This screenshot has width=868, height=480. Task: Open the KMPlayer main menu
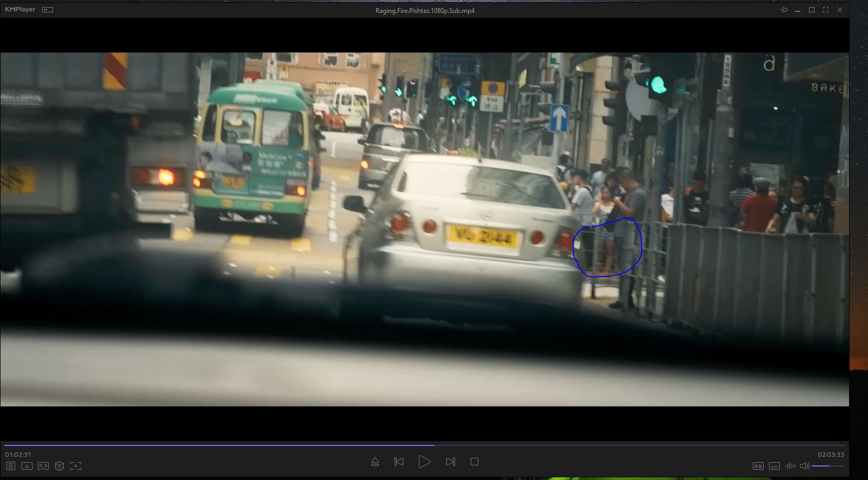[x=20, y=10]
